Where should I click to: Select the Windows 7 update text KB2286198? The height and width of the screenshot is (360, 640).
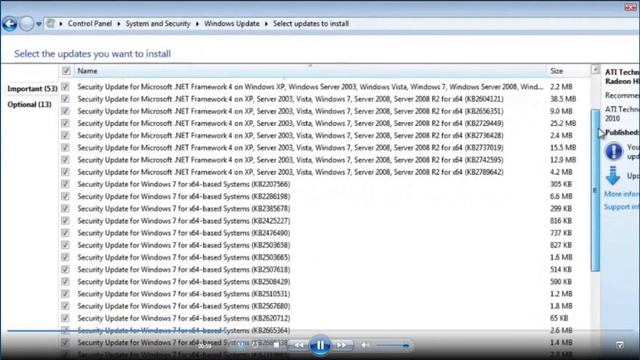[184, 196]
